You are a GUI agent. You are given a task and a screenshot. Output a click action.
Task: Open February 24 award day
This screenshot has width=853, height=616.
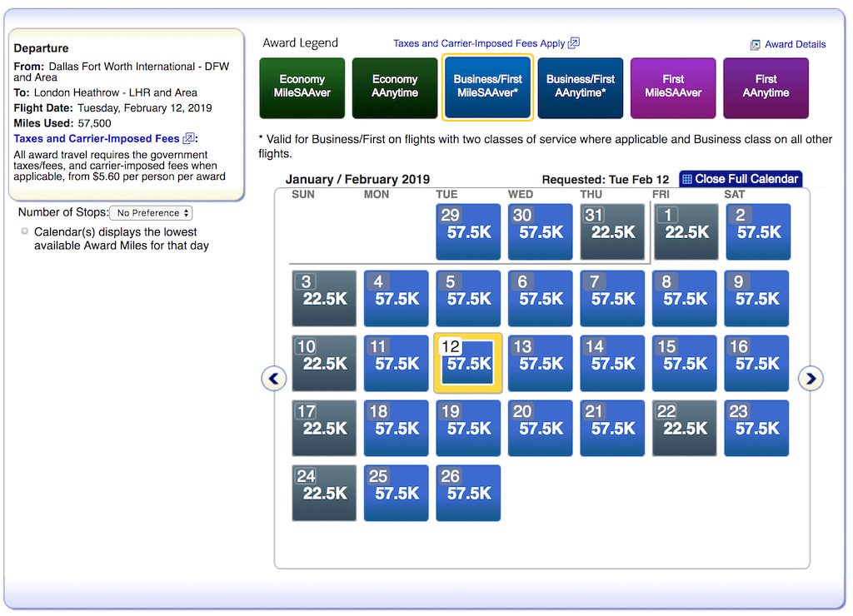[324, 493]
